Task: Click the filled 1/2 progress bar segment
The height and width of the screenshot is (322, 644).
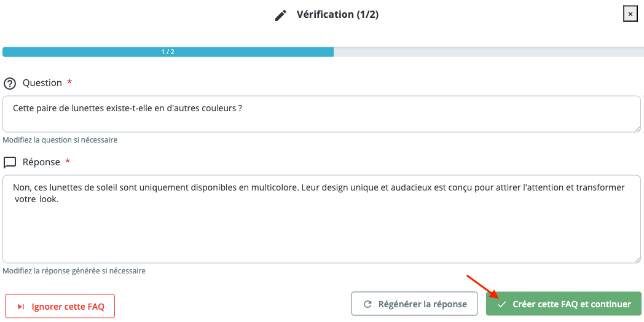Action: pyautogui.click(x=168, y=52)
